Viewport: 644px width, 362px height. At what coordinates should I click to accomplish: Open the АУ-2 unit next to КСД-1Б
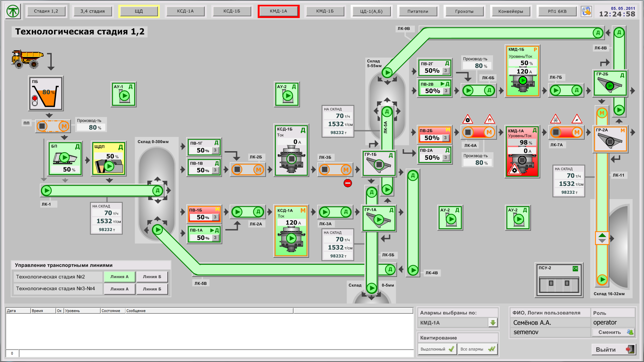pyautogui.click(x=287, y=94)
